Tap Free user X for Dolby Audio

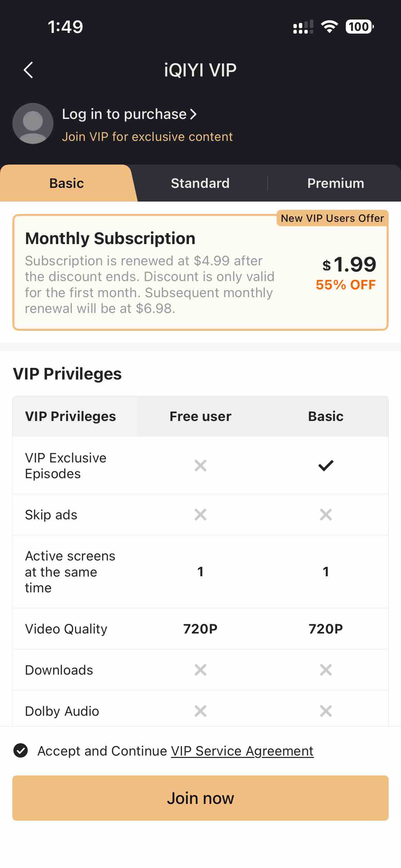pos(200,711)
